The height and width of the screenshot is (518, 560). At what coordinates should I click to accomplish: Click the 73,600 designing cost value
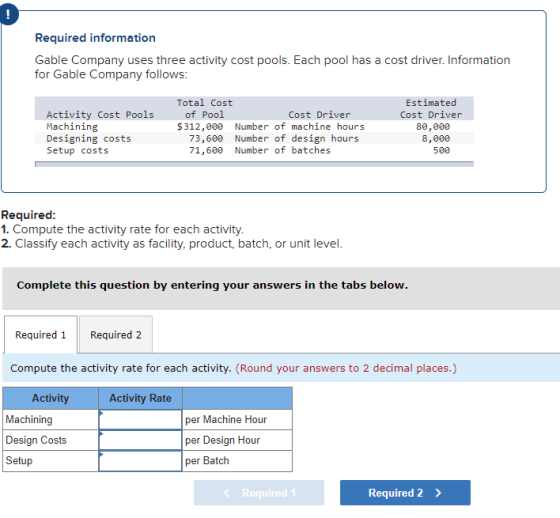click(206, 138)
